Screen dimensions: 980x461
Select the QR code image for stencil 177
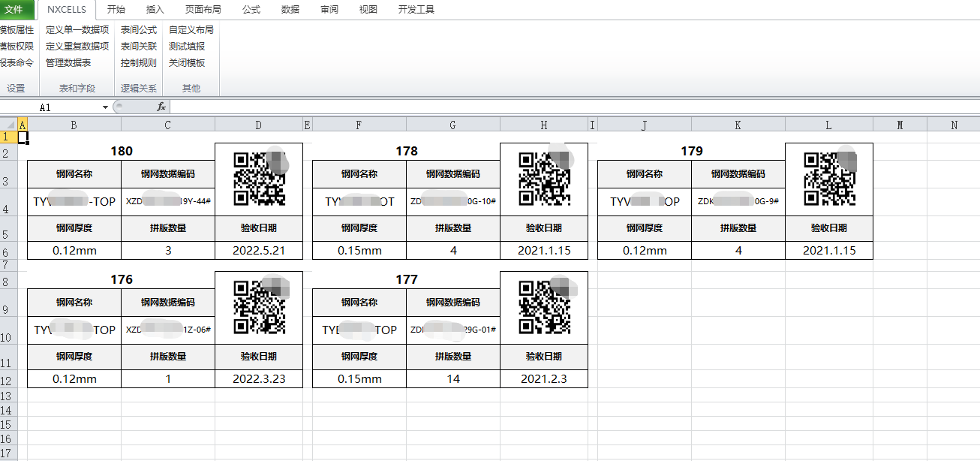tap(544, 306)
